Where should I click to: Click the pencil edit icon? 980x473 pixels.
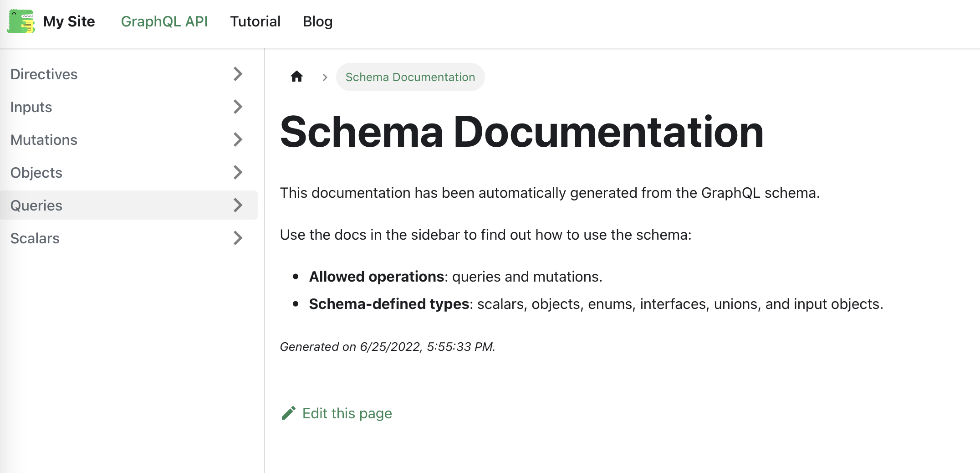click(288, 412)
